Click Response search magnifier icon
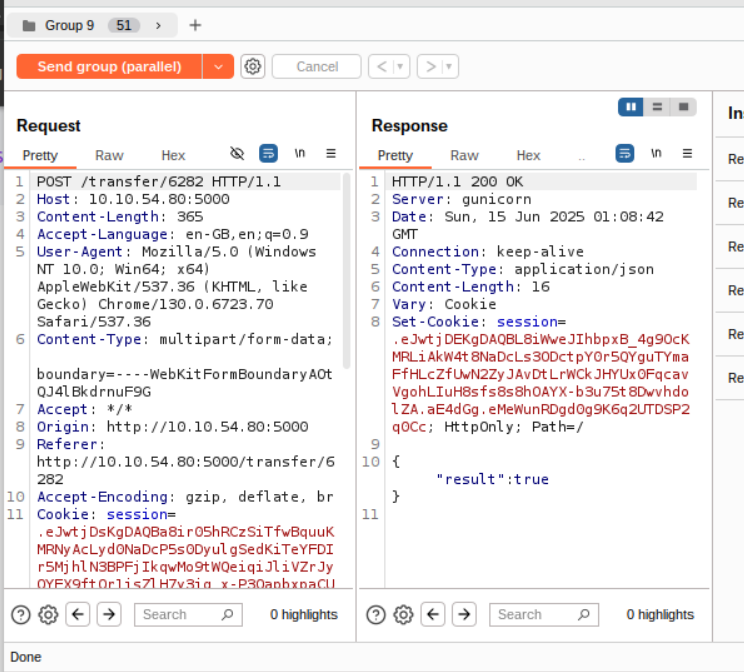Viewport: 744px width, 672px height. click(583, 615)
